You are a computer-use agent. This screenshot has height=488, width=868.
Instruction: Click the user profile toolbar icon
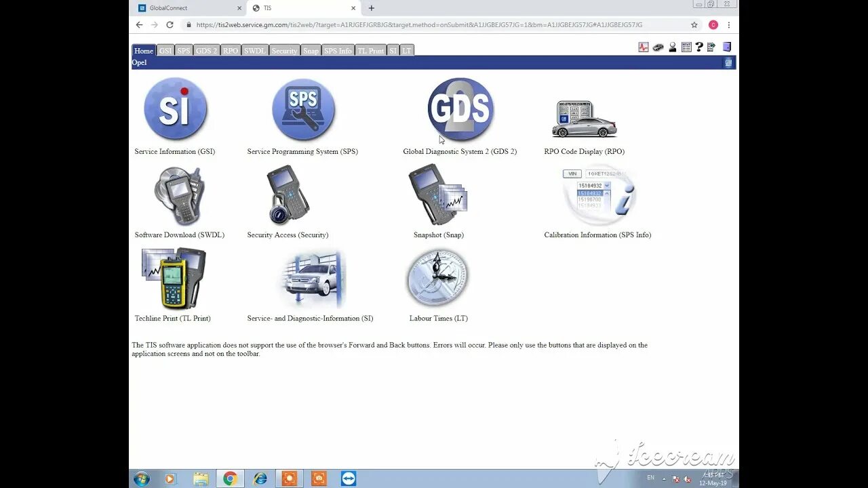click(673, 47)
